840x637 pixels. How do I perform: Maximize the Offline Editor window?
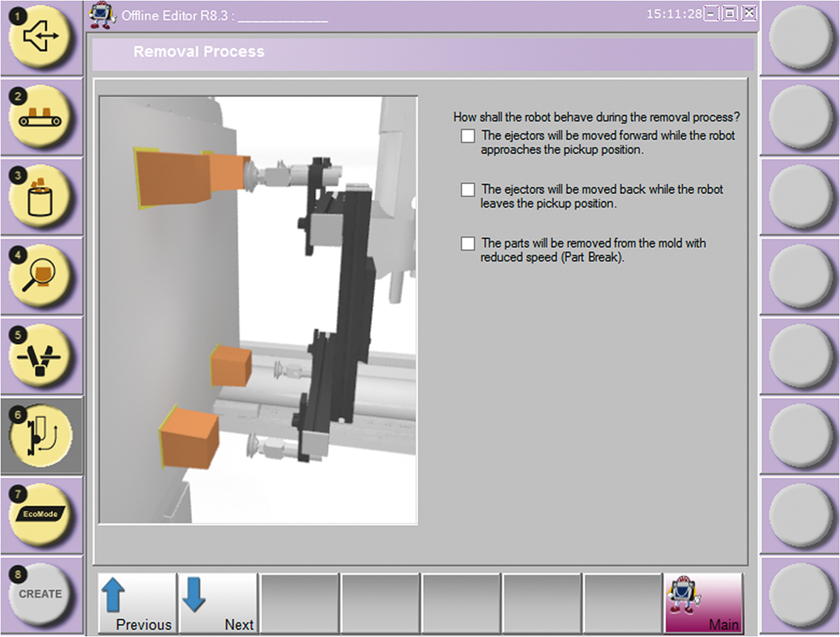click(x=730, y=14)
